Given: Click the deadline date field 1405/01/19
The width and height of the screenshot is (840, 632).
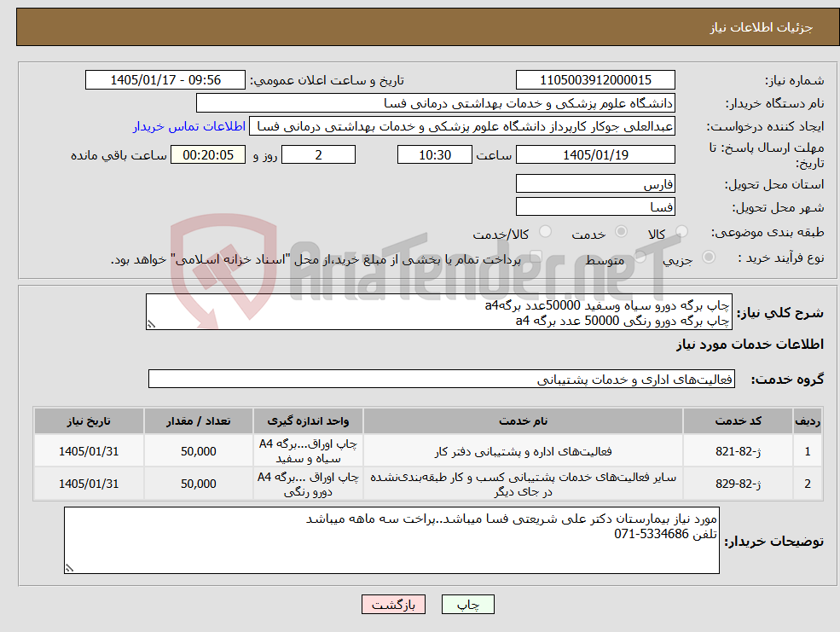Looking at the screenshot, I should coord(595,154).
